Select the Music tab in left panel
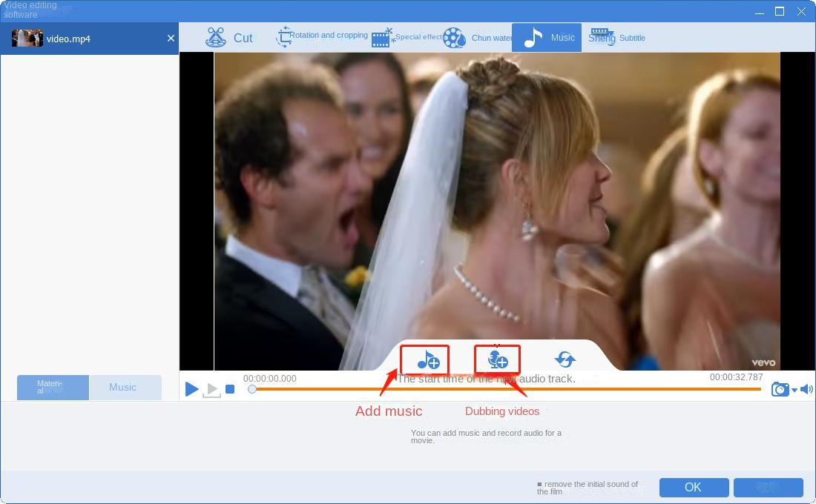 click(x=124, y=387)
